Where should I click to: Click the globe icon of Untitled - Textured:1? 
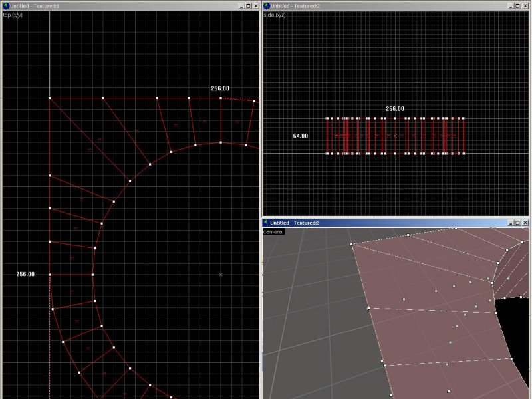click(x=5, y=5)
